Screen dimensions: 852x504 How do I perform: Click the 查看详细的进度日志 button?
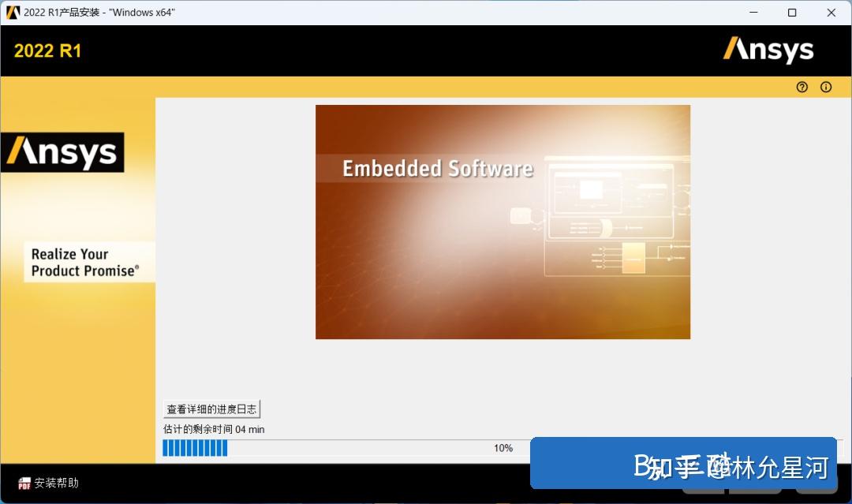pyautogui.click(x=211, y=408)
